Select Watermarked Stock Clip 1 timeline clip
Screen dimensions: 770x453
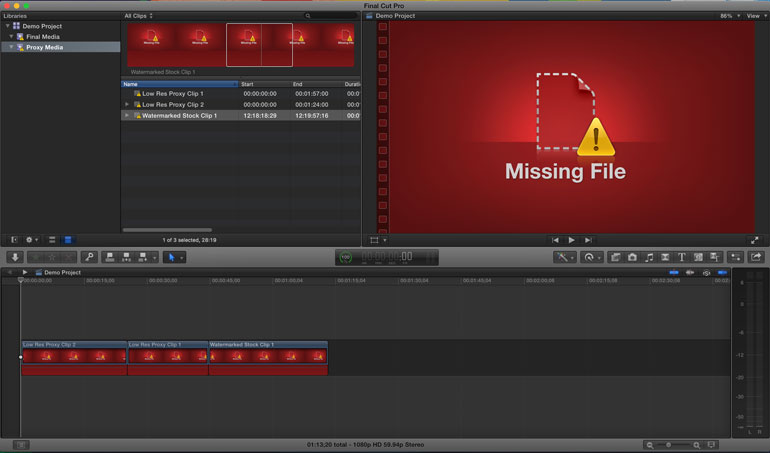(268, 358)
